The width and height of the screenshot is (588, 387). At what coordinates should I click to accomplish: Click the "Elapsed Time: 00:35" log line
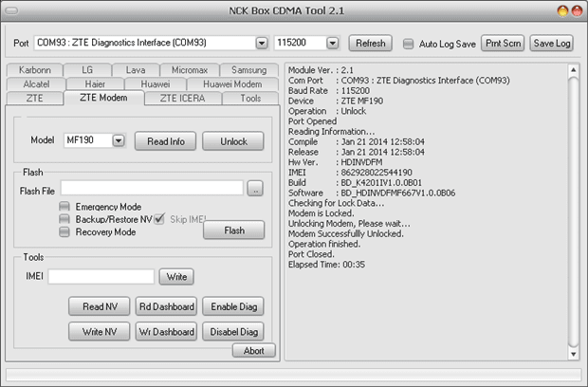(x=326, y=265)
